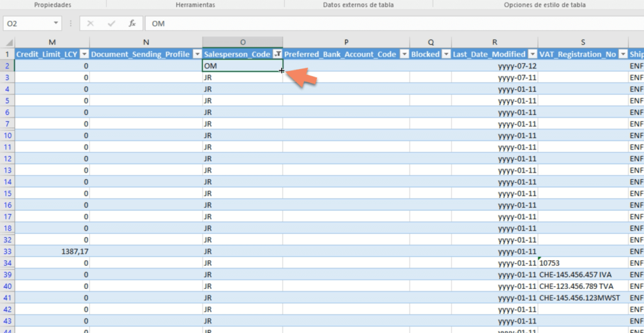644x333 pixels.
Task: Open Preferred_Bank_Account_Code filter dropdown
Action: tap(402, 55)
